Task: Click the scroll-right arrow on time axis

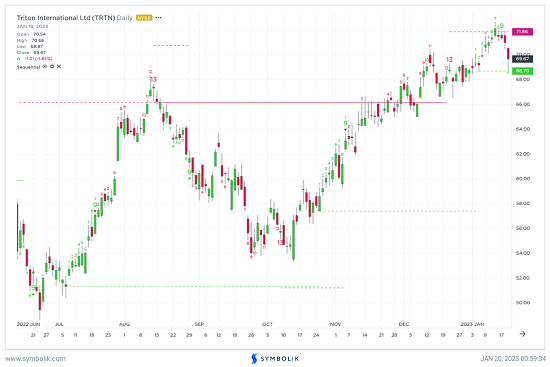Action: [523, 334]
